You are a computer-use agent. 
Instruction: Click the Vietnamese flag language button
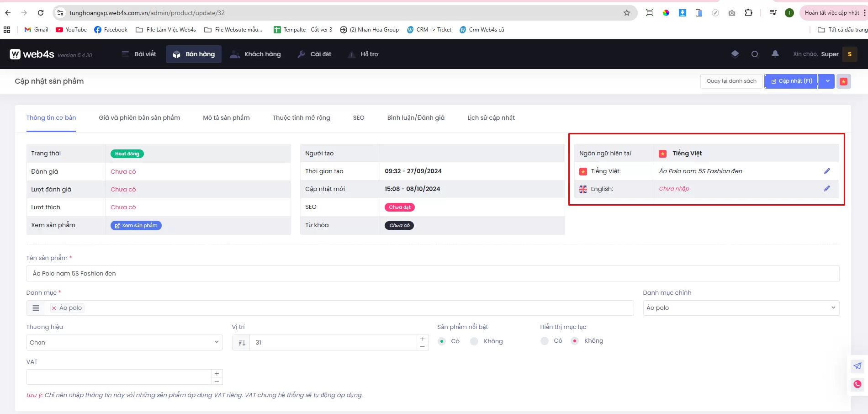click(843, 81)
